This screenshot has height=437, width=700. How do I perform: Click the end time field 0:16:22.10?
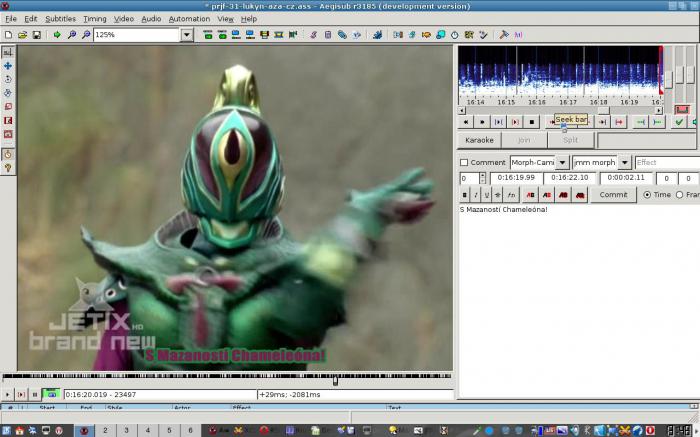(570, 178)
